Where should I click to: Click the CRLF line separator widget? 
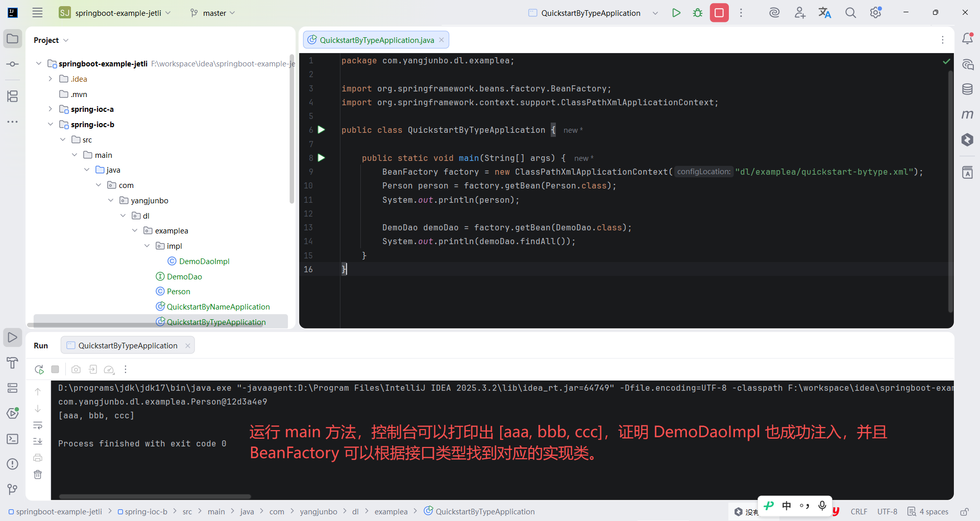[x=859, y=512]
